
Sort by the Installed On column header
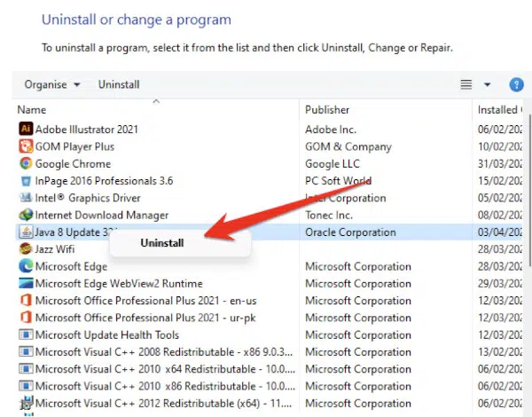pyautogui.click(x=500, y=110)
